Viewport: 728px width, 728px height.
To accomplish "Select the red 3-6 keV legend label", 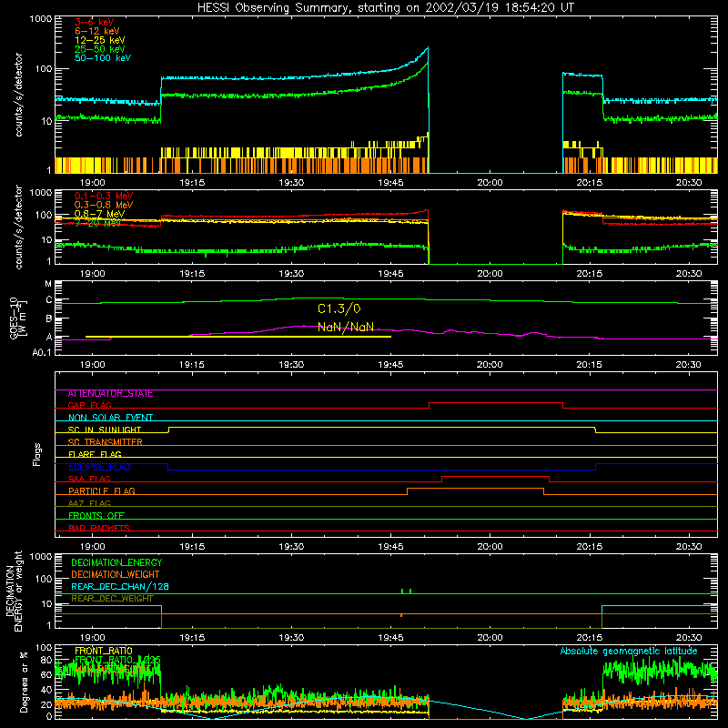I will 94,22.
